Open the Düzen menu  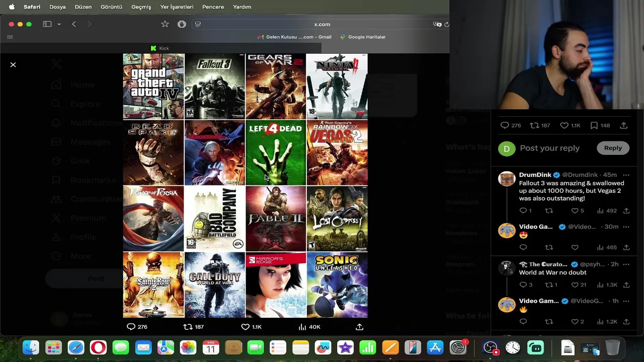(x=83, y=7)
